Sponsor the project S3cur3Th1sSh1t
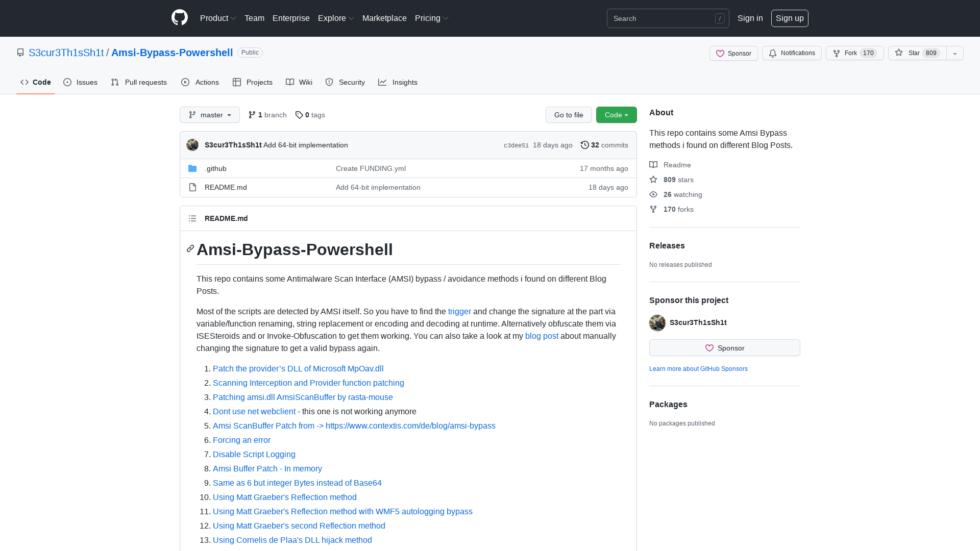The width and height of the screenshot is (980, 551). (724, 347)
